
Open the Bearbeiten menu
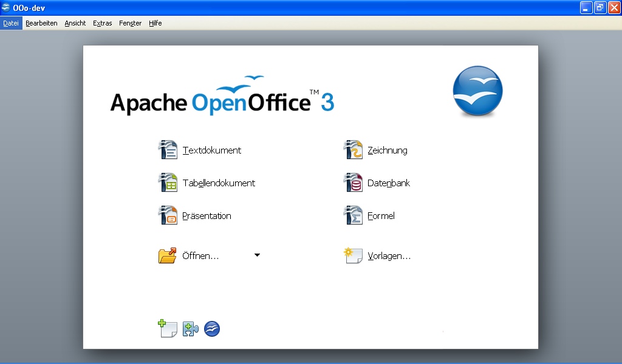(x=41, y=23)
